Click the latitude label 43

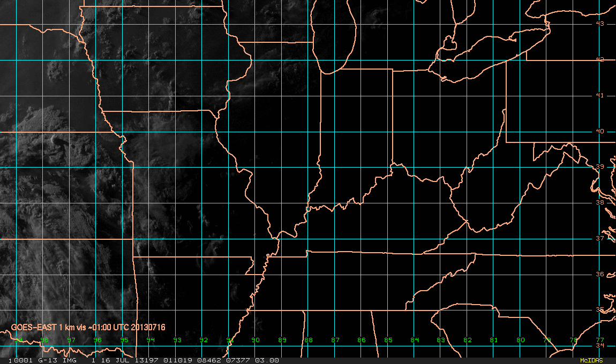[600, 24]
